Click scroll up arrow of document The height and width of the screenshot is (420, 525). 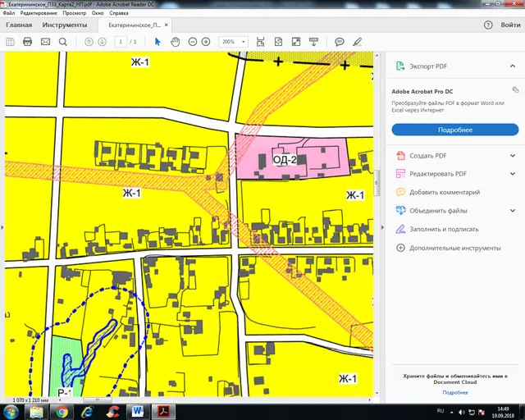coord(377,55)
